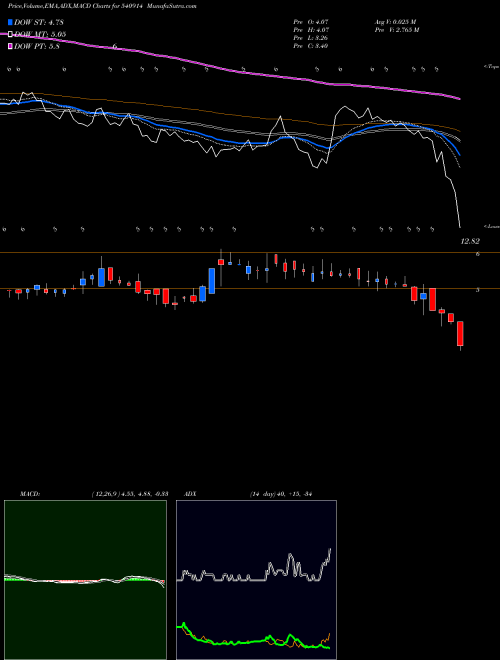Click the green MACD indicator chart panel

click(85, 580)
